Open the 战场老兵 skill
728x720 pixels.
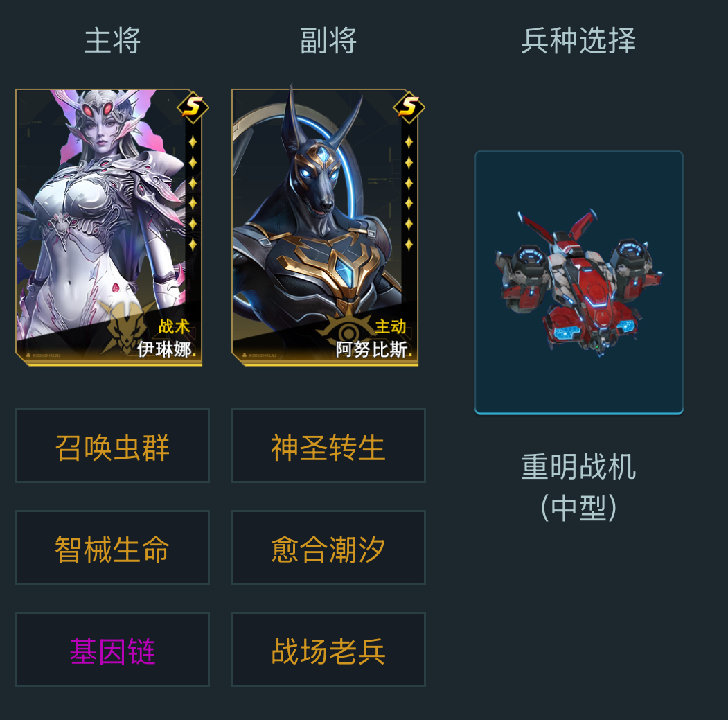tap(328, 649)
